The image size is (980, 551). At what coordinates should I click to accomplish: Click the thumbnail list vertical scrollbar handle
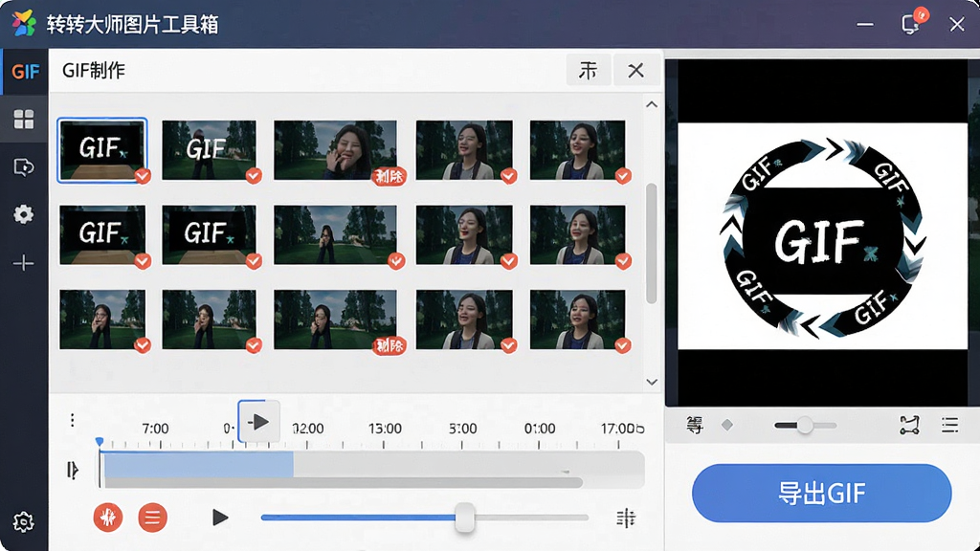click(651, 244)
